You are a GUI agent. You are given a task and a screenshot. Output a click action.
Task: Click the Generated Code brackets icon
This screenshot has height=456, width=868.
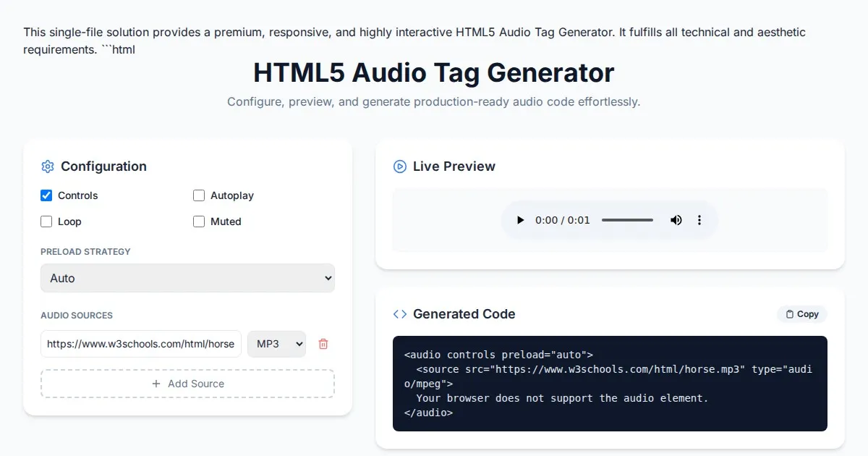[399, 314]
